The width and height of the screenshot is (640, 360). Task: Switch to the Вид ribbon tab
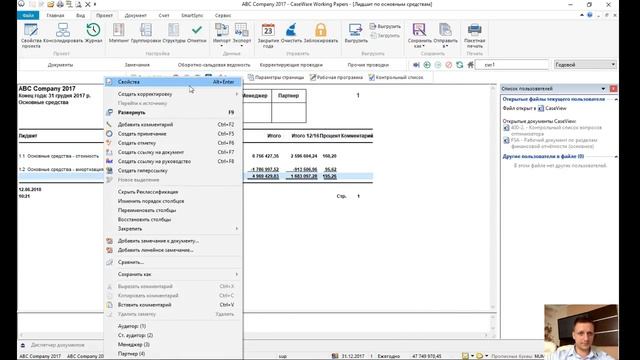click(80, 15)
